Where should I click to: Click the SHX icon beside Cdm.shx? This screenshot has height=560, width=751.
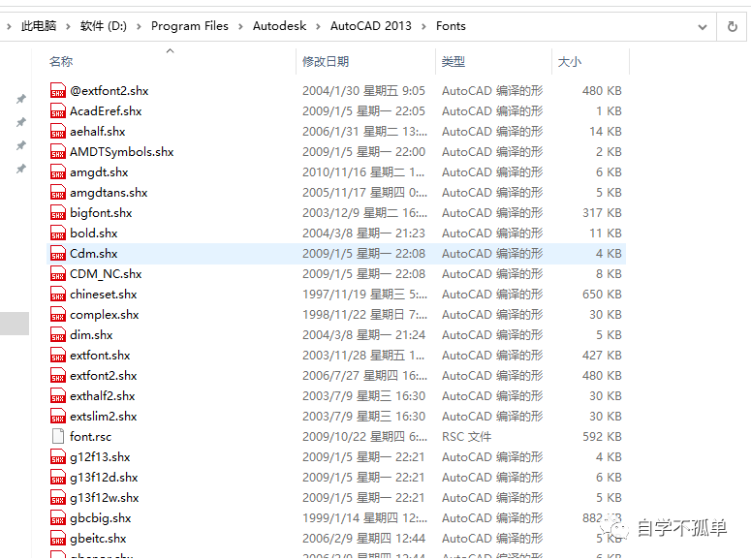click(58, 254)
